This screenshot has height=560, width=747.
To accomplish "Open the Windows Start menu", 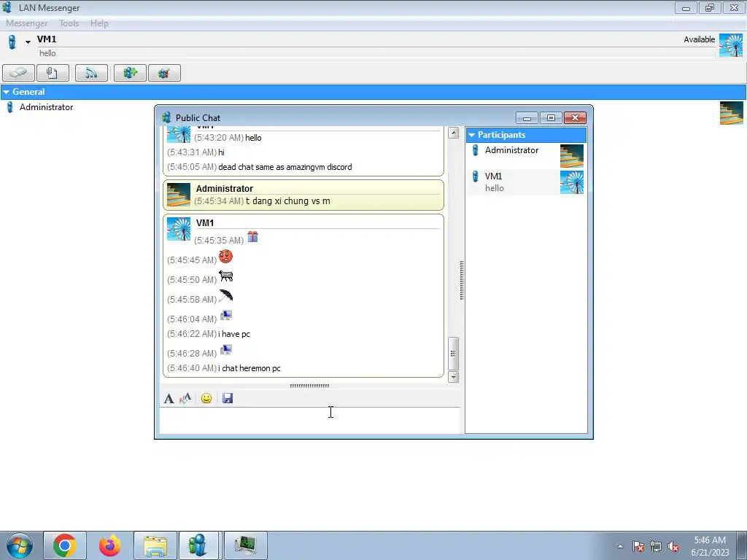I will 20,545.
